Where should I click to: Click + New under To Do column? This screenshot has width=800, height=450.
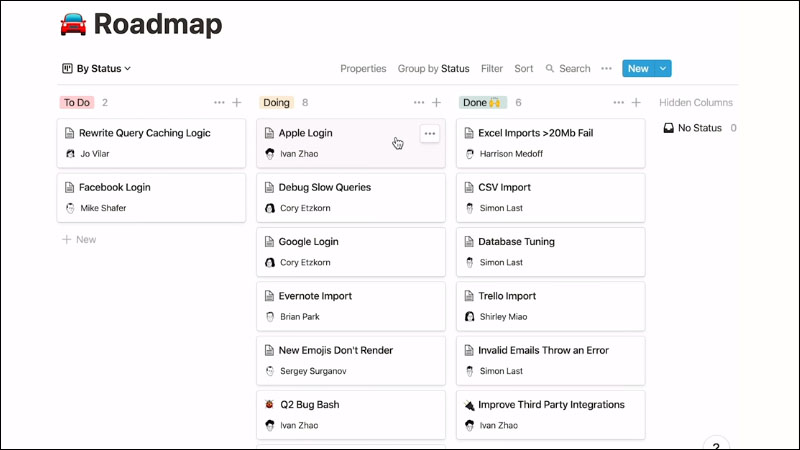click(x=79, y=240)
